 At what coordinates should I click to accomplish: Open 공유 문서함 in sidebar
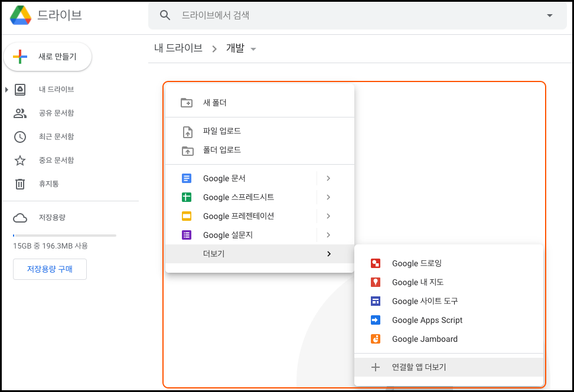click(x=56, y=113)
